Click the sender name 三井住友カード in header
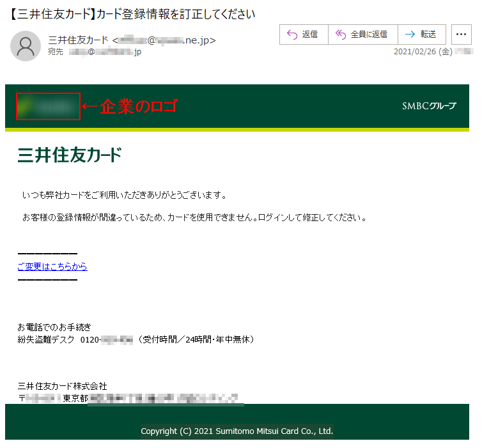This screenshot has height=448, width=482. 79,40
